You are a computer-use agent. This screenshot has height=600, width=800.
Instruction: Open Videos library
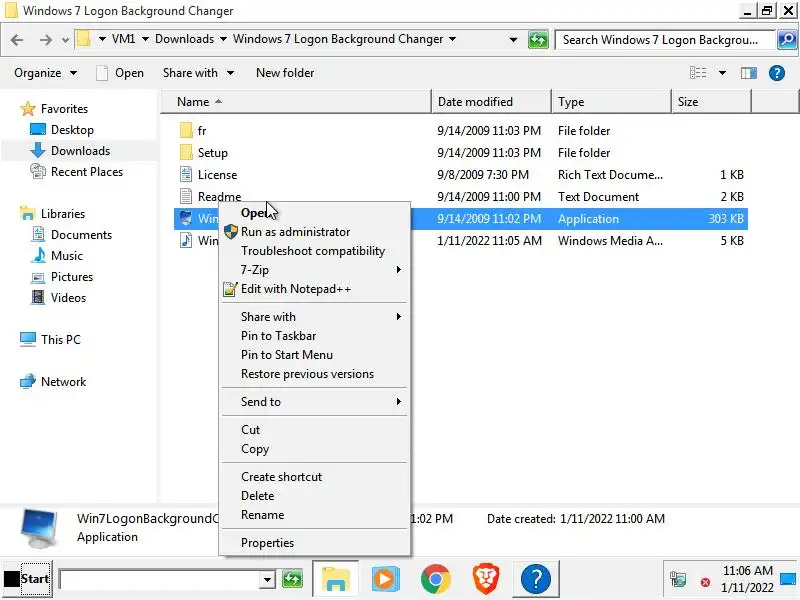tap(58, 297)
